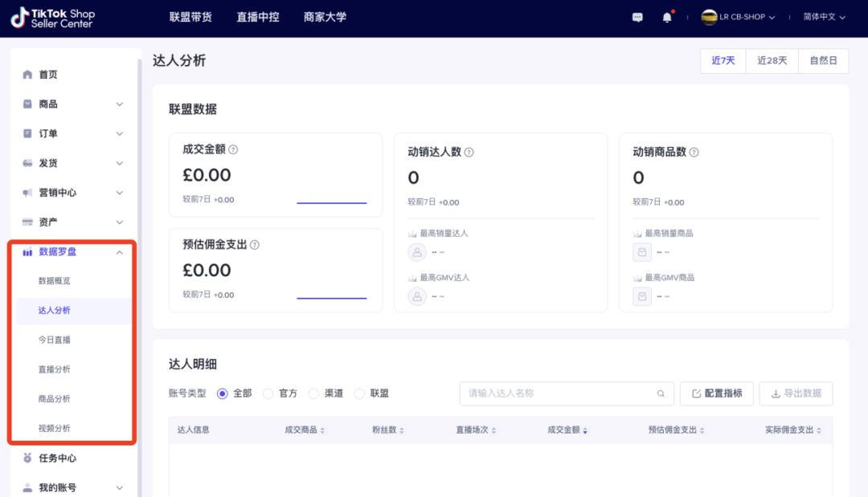868x497 pixels.
Task: Select the 联盟 account type radio
Action: click(359, 393)
